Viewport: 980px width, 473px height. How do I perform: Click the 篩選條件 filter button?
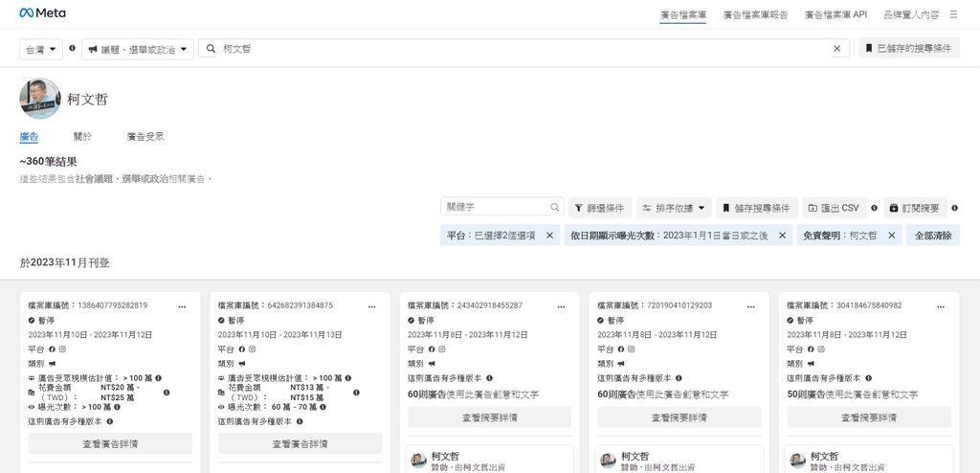[x=600, y=208]
